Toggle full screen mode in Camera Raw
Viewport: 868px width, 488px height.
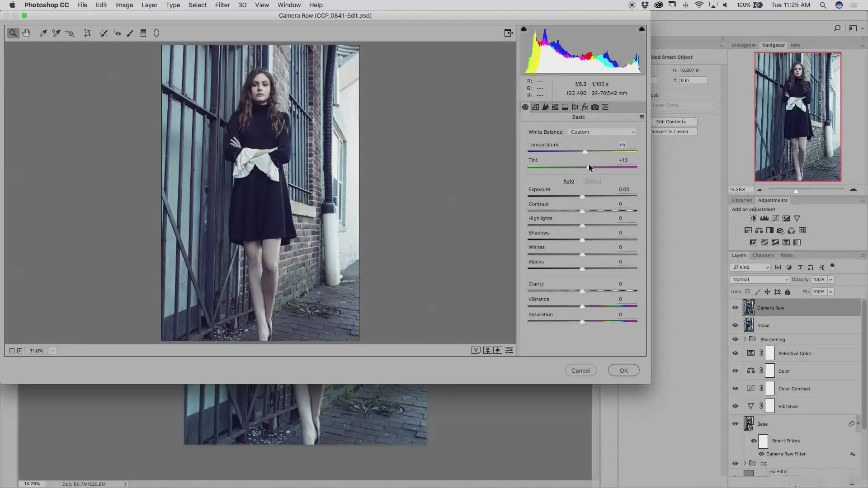tap(509, 33)
